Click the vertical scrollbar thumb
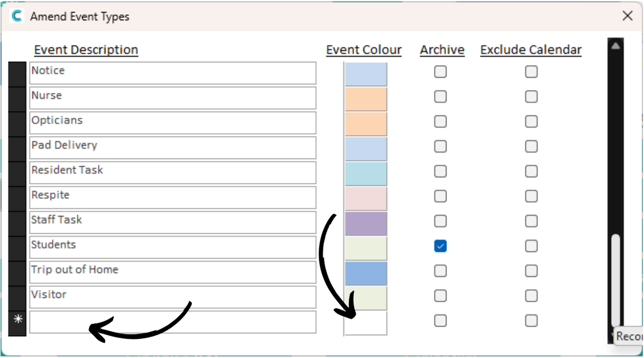Screen dimensions: 644x358 616,281
